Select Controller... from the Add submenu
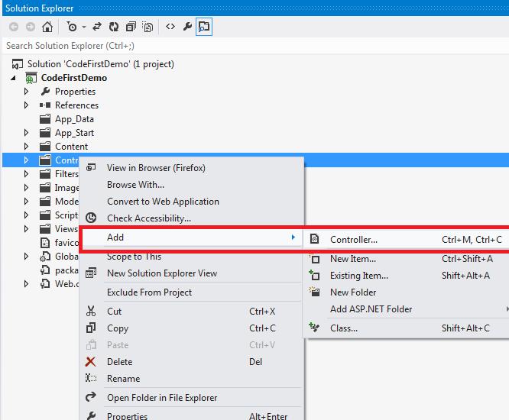Viewport: 509px width, 420px height. [353, 240]
